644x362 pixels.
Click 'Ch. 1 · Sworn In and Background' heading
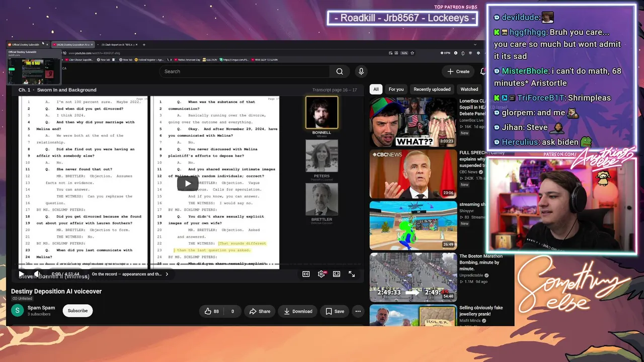pyautogui.click(x=57, y=90)
